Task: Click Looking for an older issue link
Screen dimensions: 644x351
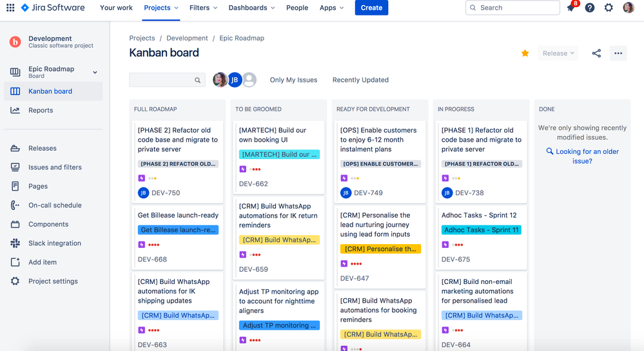Action: click(582, 156)
